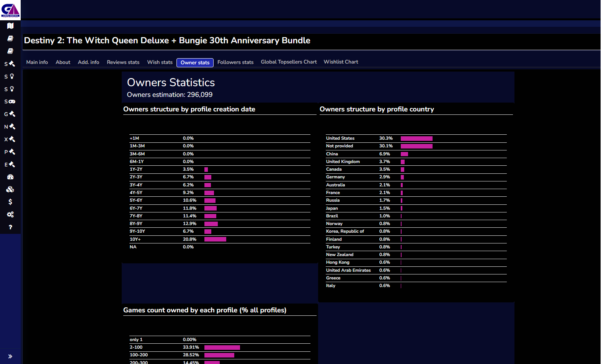Click the S gamepad sidebar icon
The image size is (614, 364).
click(10, 102)
